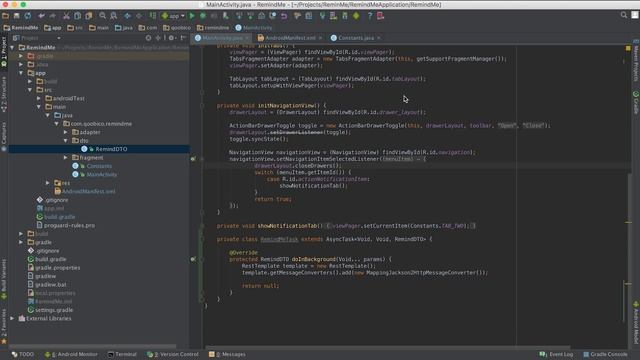This screenshot has height=360, width=640.
Task: Open the TODO tool window
Action: tap(23, 354)
